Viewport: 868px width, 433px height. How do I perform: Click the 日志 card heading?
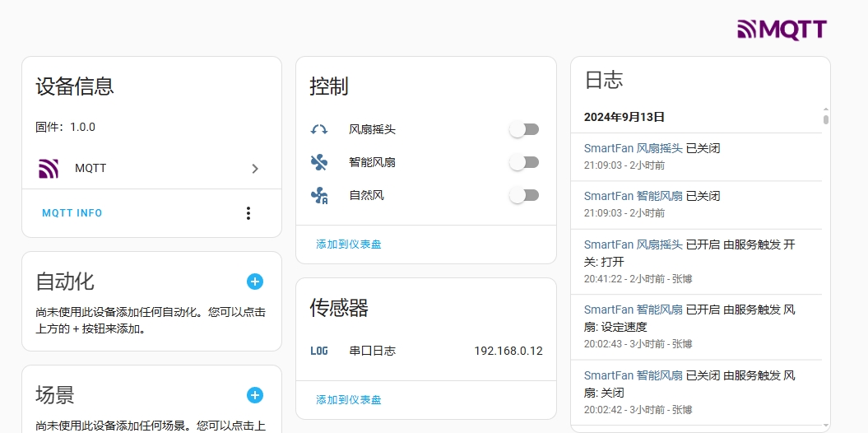(x=603, y=80)
